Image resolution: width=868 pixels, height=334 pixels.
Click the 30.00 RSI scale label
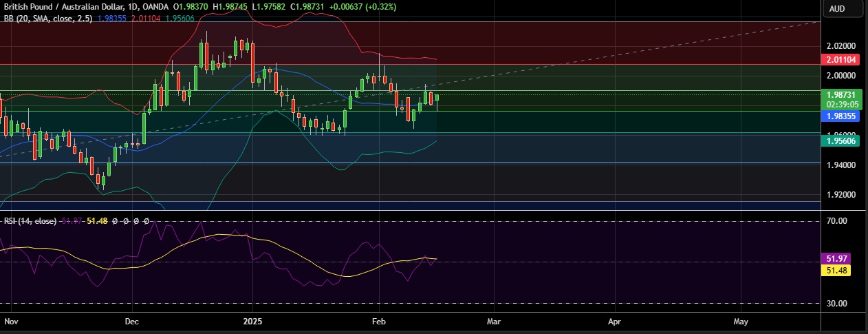[x=836, y=304]
